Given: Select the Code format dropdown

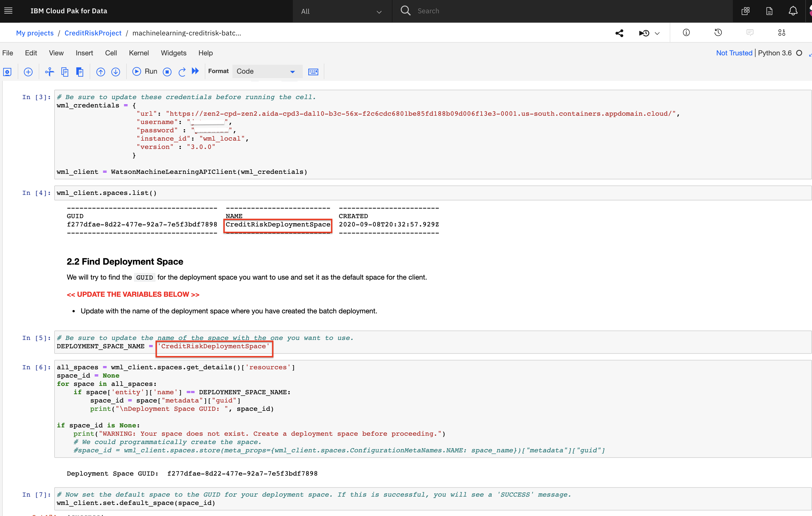Looking at the screenshot, I should click(265, 71).
